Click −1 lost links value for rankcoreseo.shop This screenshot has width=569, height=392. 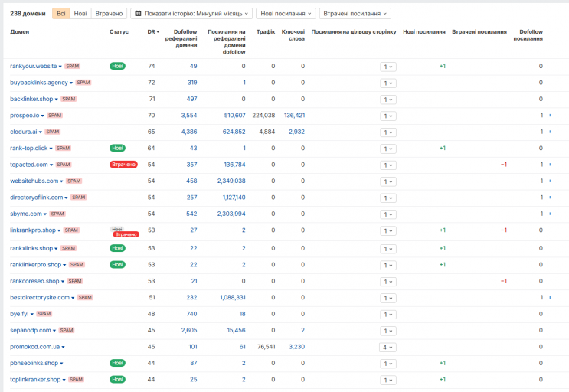tap(504, 281)
